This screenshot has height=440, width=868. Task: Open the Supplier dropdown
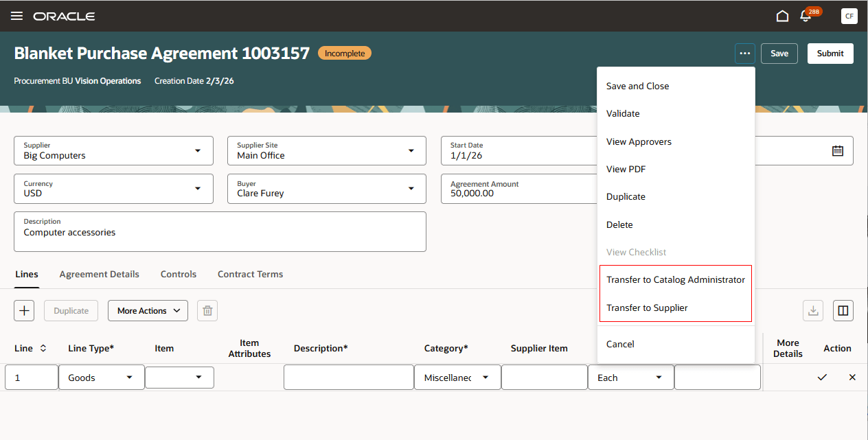199,150
